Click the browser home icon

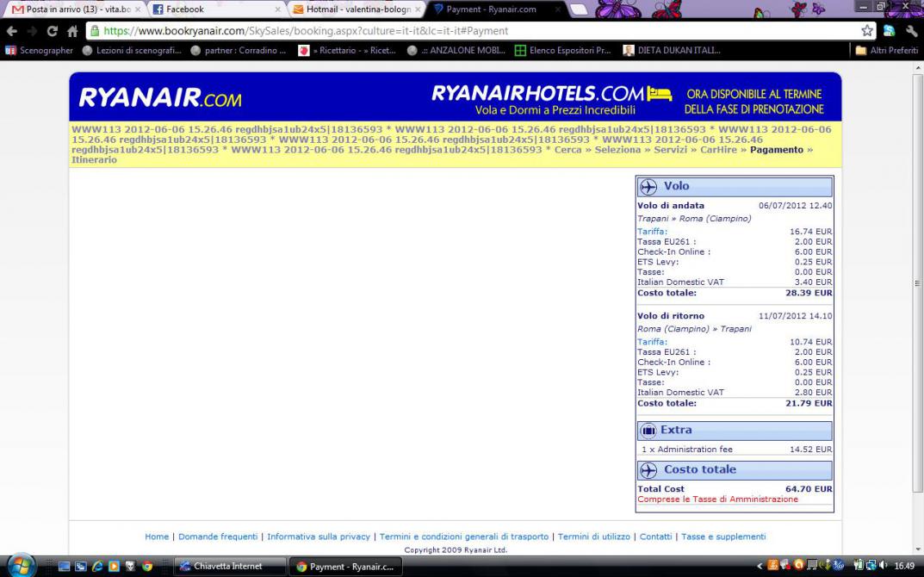(x=72, y=31)
